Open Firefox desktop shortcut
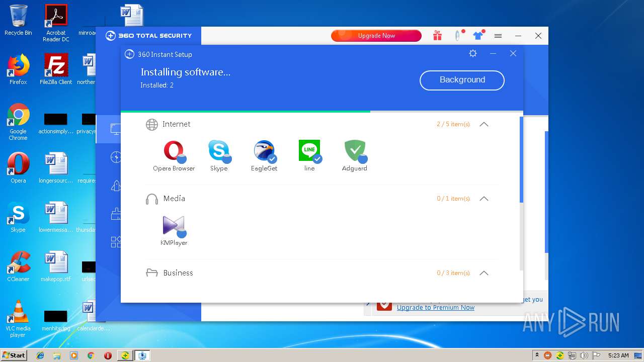This screenshot has height=362, width=644. coord(18,69)
